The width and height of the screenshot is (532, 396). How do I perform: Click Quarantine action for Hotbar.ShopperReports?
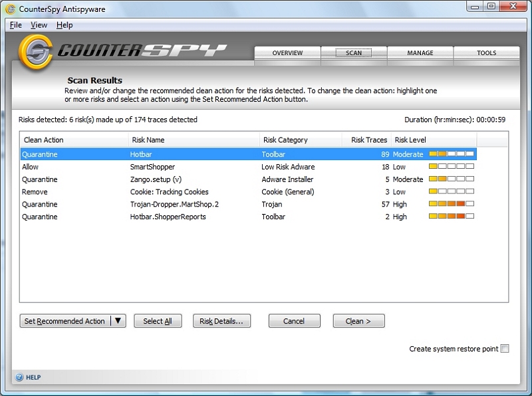pyautogui.click(x=40, y=217)
